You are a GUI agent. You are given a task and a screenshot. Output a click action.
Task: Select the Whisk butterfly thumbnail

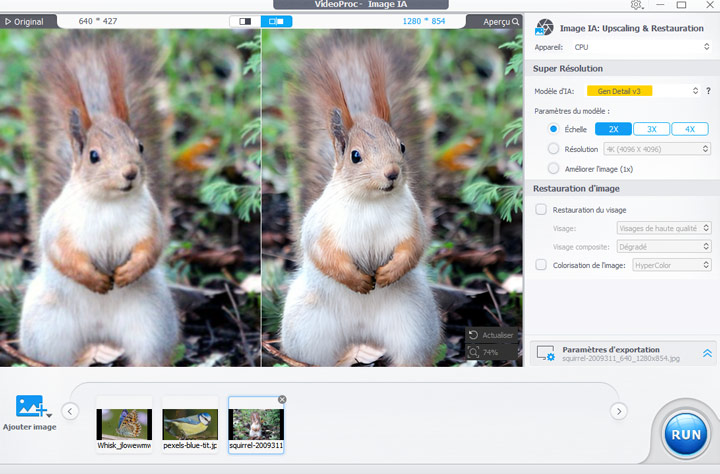[124, 425]
